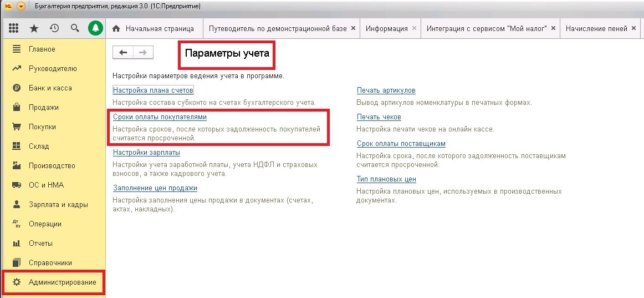Switch to the Начальная страница tab
The width and height of the screenshot is (644, 298).
click(x=154, y=28)
